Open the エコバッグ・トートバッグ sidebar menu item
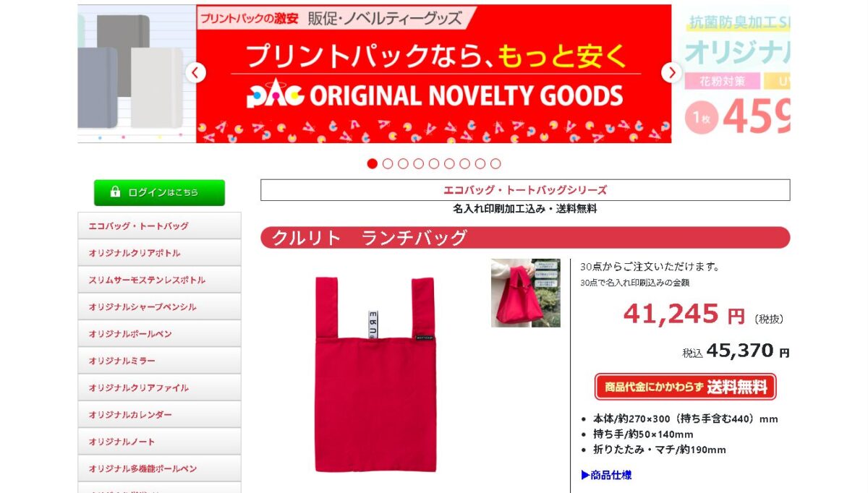Screen dimensions: 868x493 click(159, 226)
